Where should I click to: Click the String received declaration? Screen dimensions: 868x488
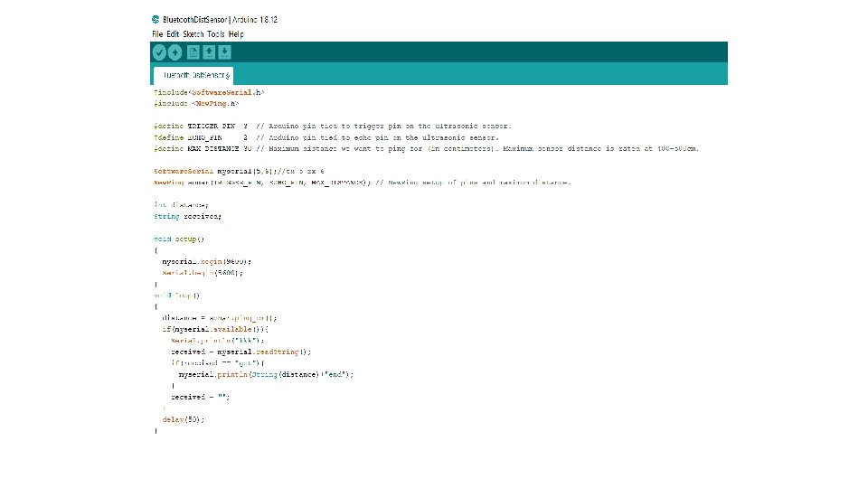[188, 216]
